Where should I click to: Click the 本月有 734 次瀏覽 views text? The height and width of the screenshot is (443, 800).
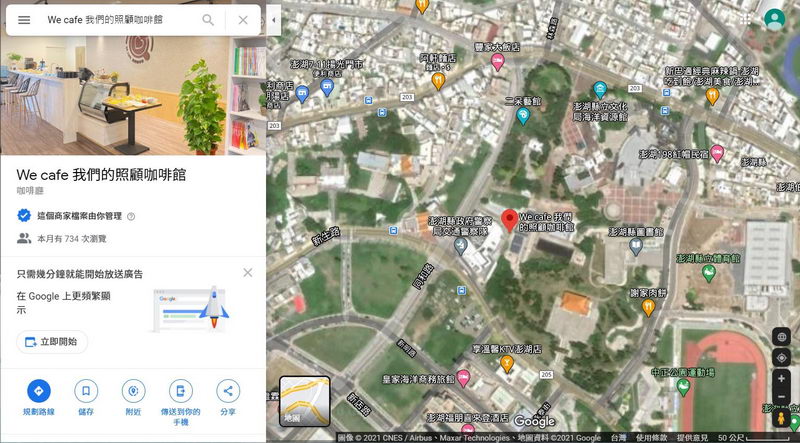(x=72, y=239)
